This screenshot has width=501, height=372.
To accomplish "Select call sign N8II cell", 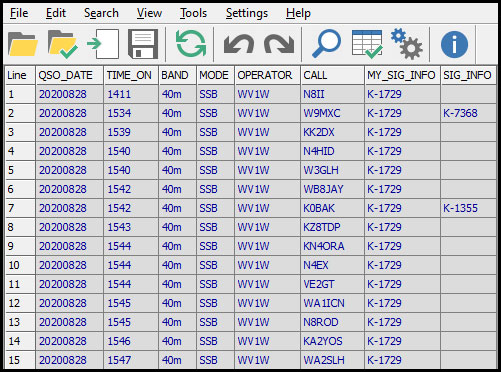I will pos(333,94).
